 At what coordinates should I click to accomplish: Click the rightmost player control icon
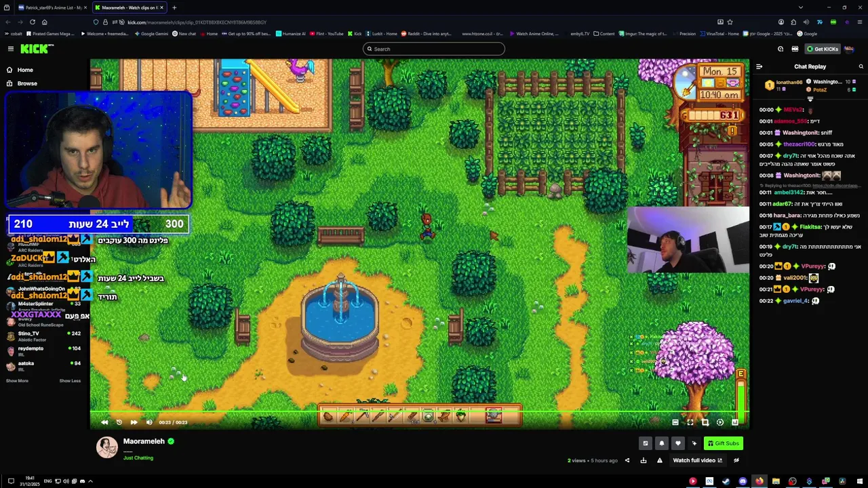(735, 422)
